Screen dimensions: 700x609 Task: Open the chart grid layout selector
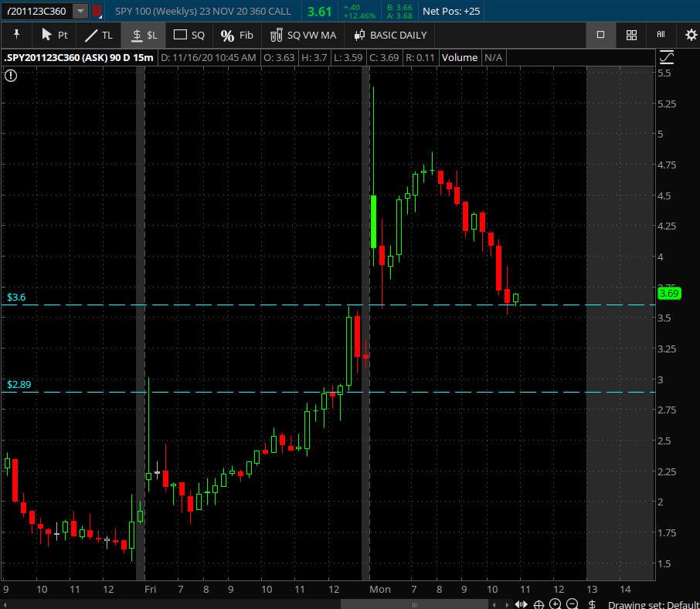(631, 35)
